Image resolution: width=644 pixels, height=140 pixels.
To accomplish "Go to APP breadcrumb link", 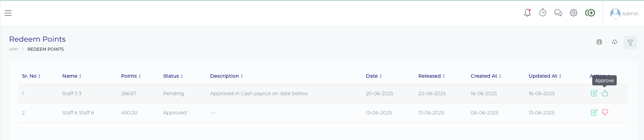I will point(14,49).
